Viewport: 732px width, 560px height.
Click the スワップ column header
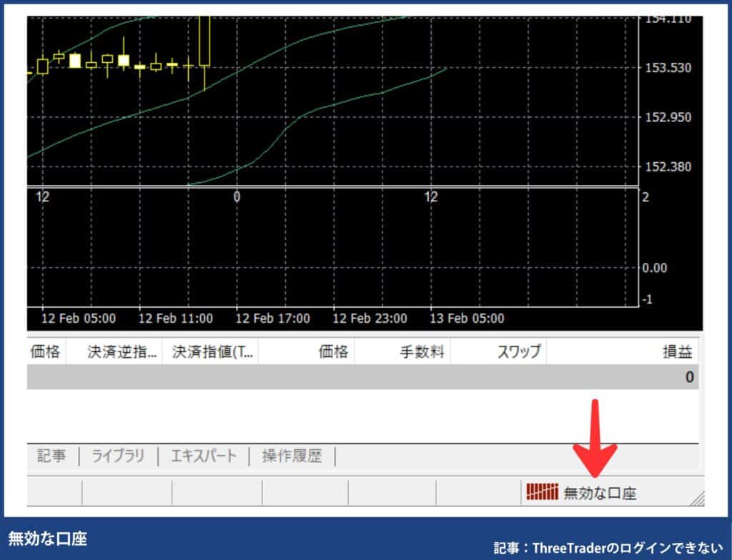click(x=518, y=351)
